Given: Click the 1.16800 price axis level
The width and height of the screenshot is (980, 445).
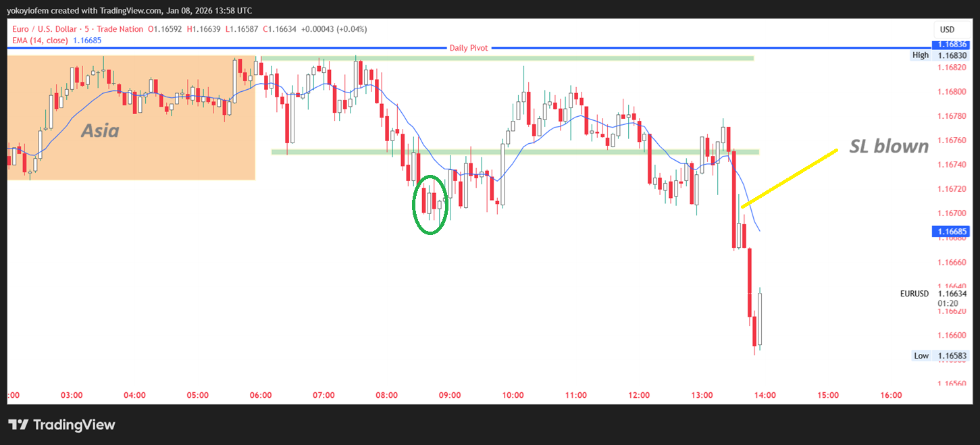Looking at the screenshot, I should (950, 92).
